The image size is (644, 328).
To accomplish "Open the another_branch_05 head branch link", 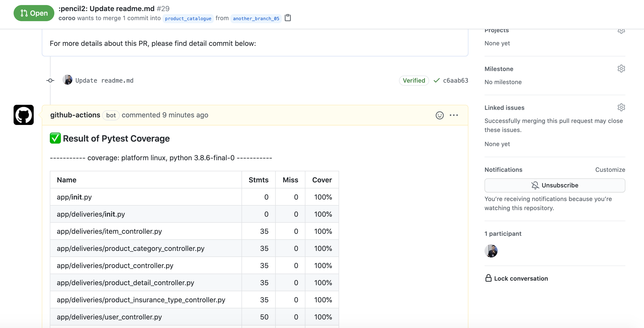I will point(256,18).
